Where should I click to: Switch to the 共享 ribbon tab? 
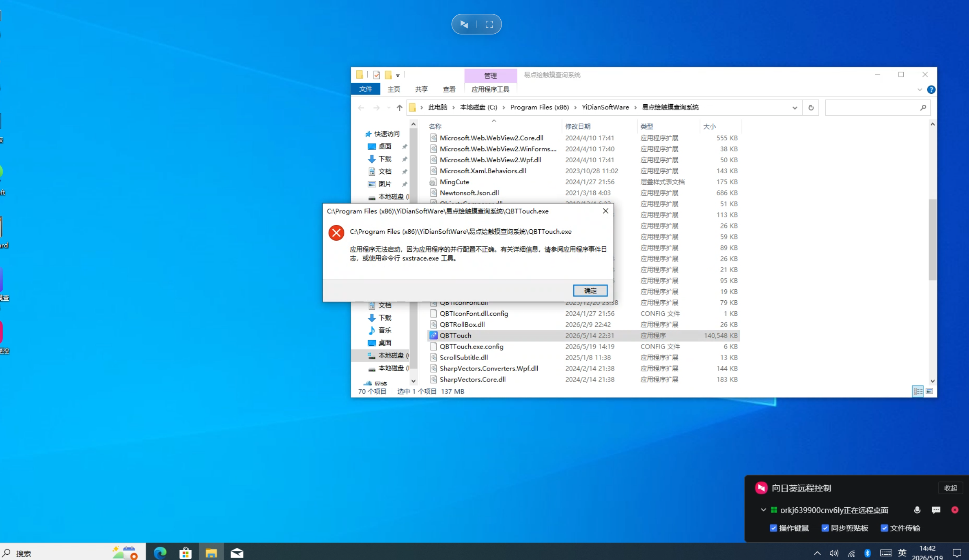[x=421, y=89]
